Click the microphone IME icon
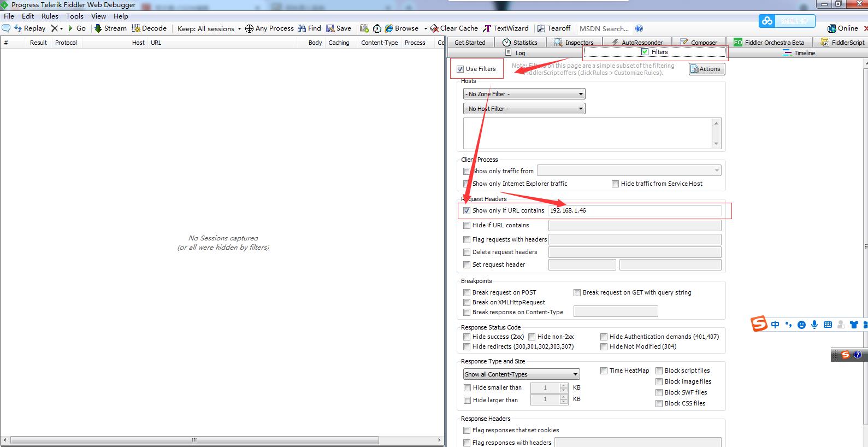The image size is (868, 447). pyautogui.click(x=814, y=325)
